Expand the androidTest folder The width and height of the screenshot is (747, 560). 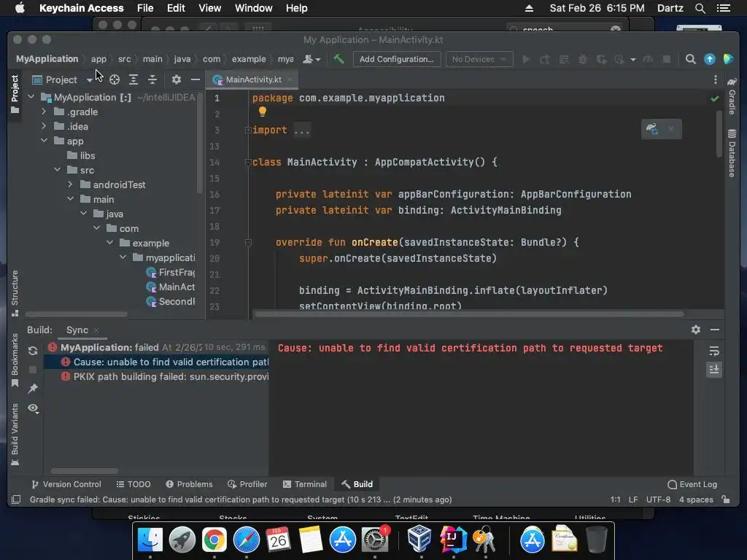coord(70,184)
